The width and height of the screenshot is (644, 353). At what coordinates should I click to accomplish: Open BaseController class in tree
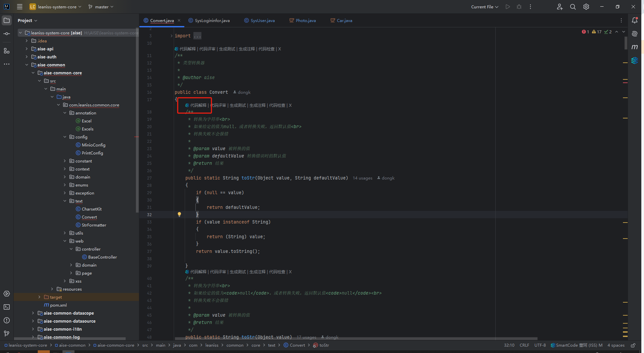coord(103,257)
